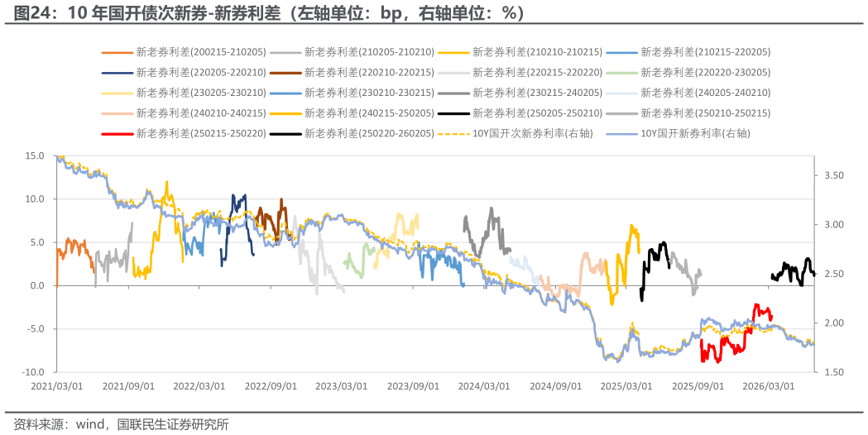Click x-axis date 2021/03/01

(x=57, y=385)
